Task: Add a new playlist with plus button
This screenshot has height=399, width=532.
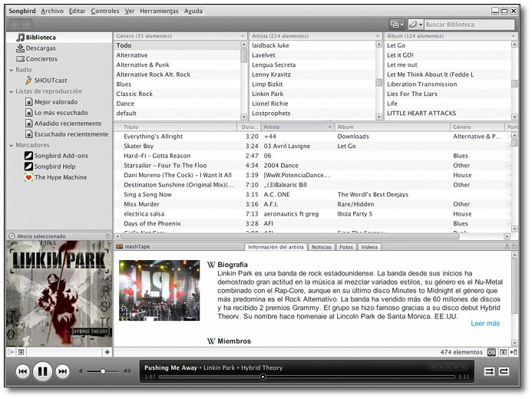Action: pyautogui.click(x=107, y=352)
